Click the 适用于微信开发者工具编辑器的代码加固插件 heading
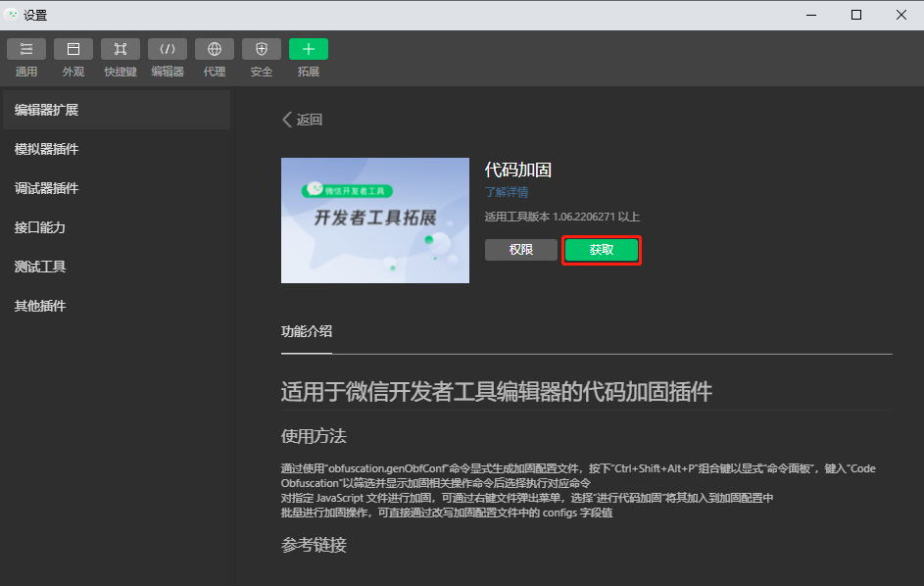Image resolution: width=924 pixels, height=586 pixels. pos(496,392)
